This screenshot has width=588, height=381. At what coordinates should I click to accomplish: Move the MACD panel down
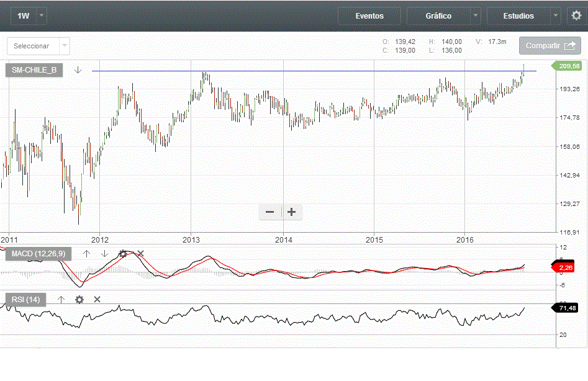105,254
